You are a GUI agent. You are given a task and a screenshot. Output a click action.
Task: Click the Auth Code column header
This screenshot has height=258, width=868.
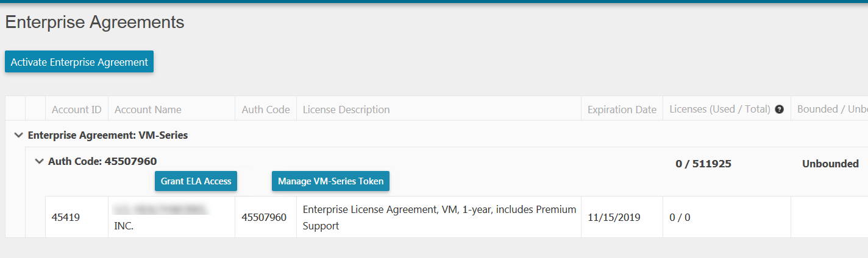pyautogui.click(x=266, y=110)
